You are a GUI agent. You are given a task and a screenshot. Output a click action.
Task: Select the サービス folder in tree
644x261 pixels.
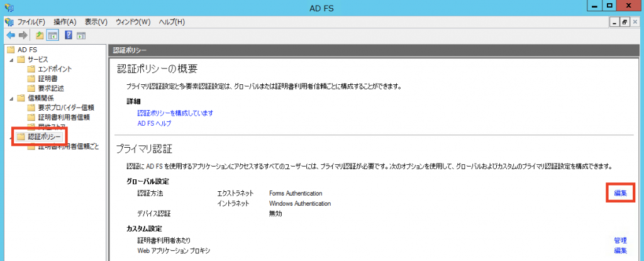38,60
